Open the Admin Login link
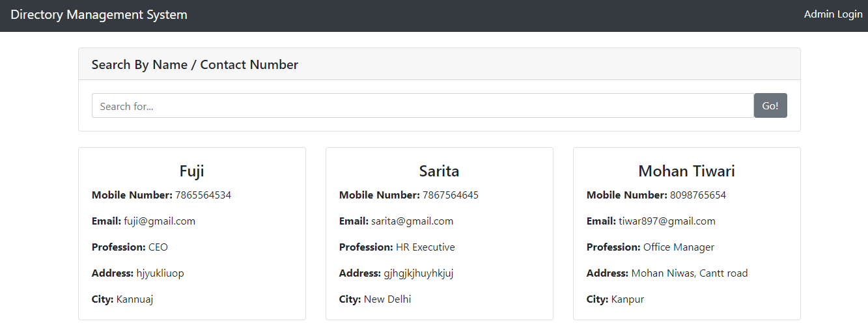Image resolution: width=868 pixels, height=330 pixels. pos(833,14)
